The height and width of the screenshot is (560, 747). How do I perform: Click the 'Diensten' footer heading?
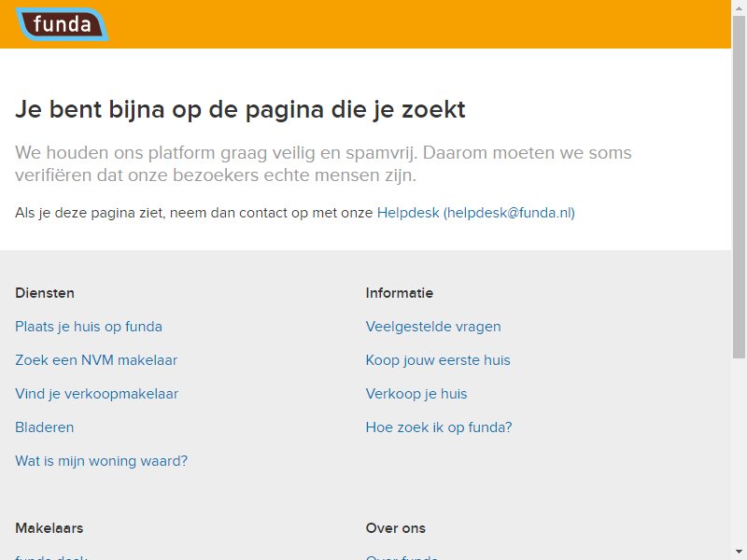(x=45, y=293)
